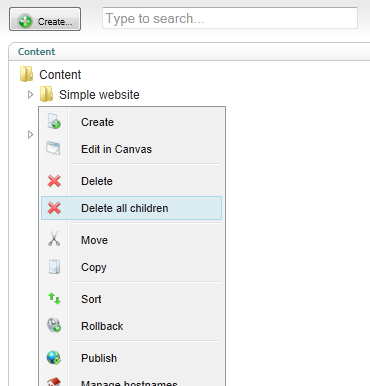Click the Rollback clock icon

(54, 325)
